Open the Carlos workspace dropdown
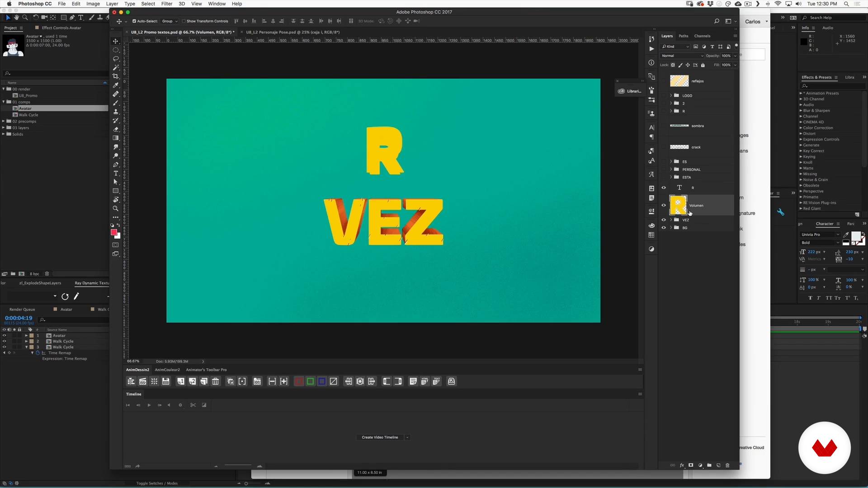This screenshot has height=488, width=868. (x=756, y=22)
